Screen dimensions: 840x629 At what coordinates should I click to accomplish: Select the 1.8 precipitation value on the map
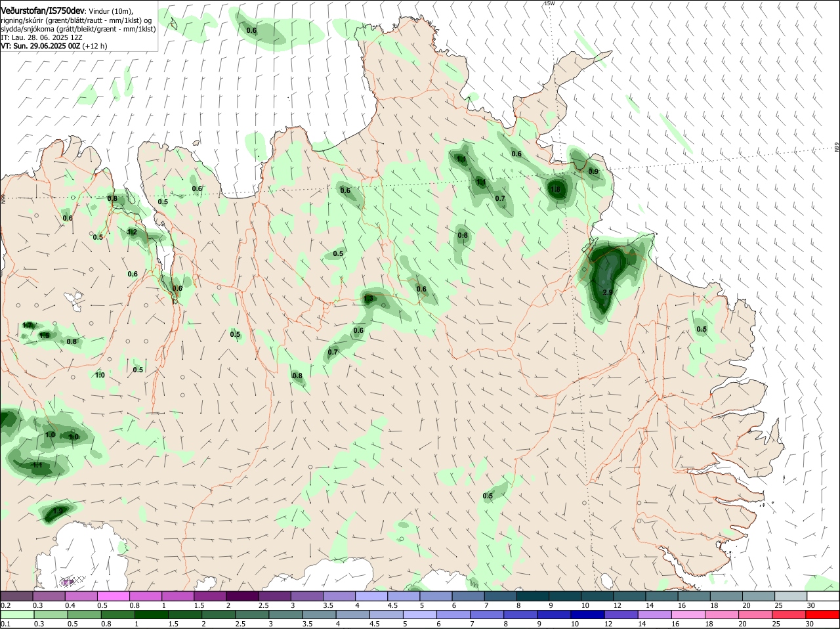point(555,190)
